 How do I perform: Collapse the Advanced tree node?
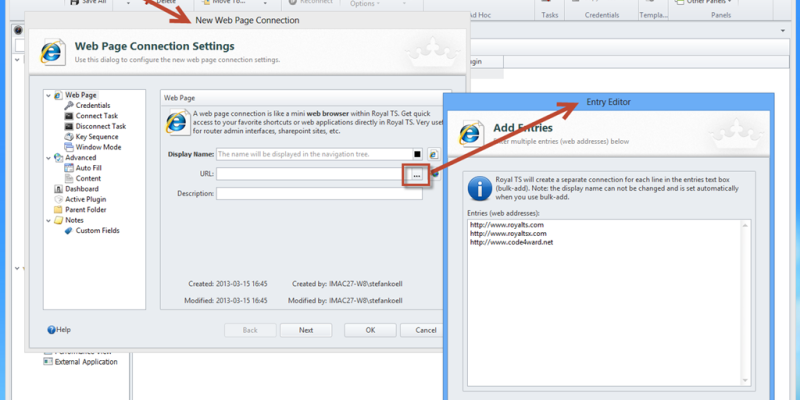pyautogui.click(x=47, y=158)
